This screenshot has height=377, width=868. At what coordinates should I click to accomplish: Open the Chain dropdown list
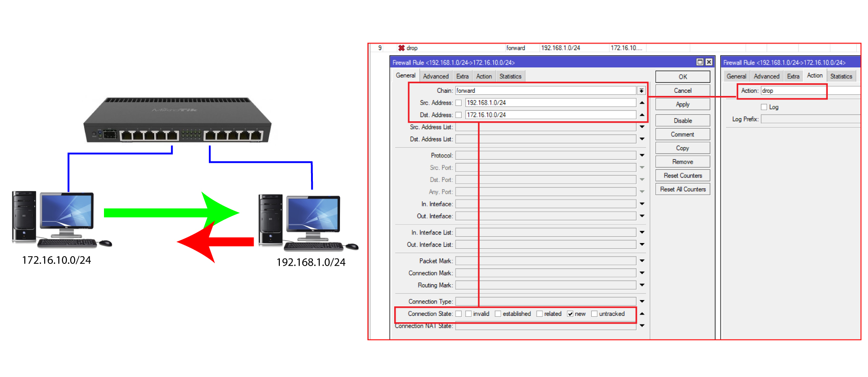(x=641, y=91)
